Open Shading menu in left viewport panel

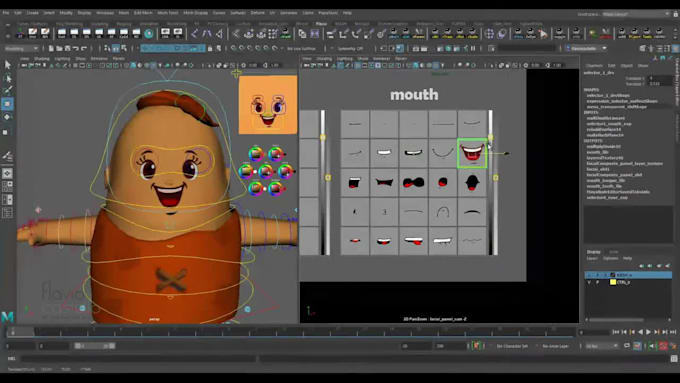42,59
